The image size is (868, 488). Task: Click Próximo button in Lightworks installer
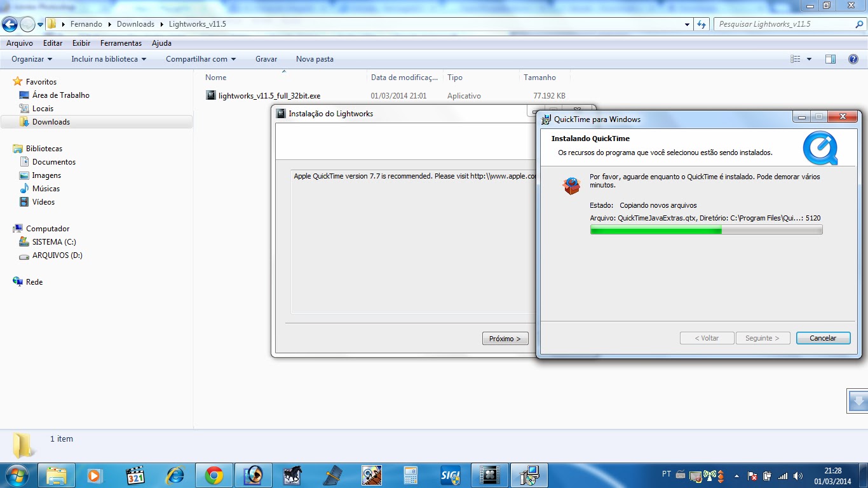tap(505, 339)
